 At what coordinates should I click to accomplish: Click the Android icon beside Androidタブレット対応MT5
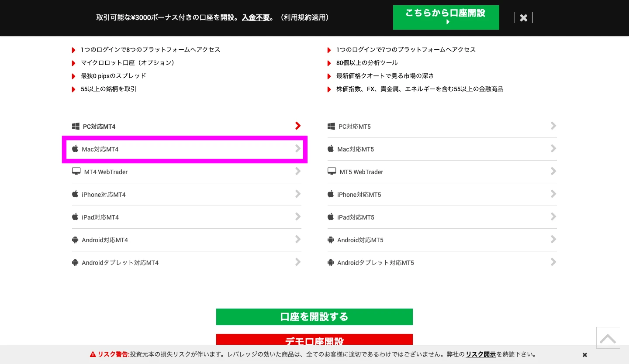[331, 262]
